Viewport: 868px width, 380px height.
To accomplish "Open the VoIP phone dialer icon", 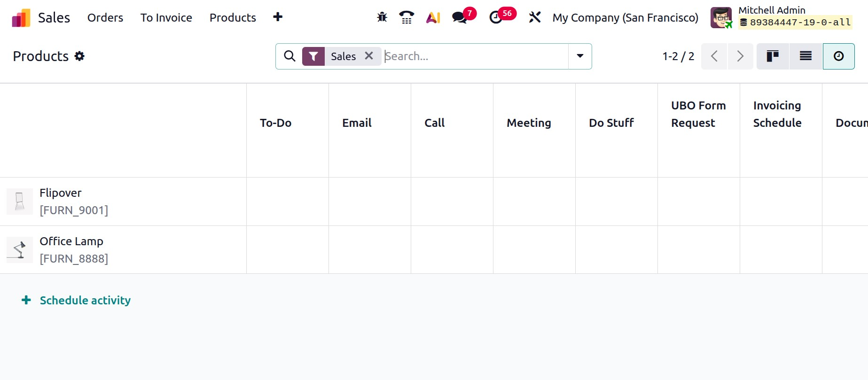I will tap(407, 17).
